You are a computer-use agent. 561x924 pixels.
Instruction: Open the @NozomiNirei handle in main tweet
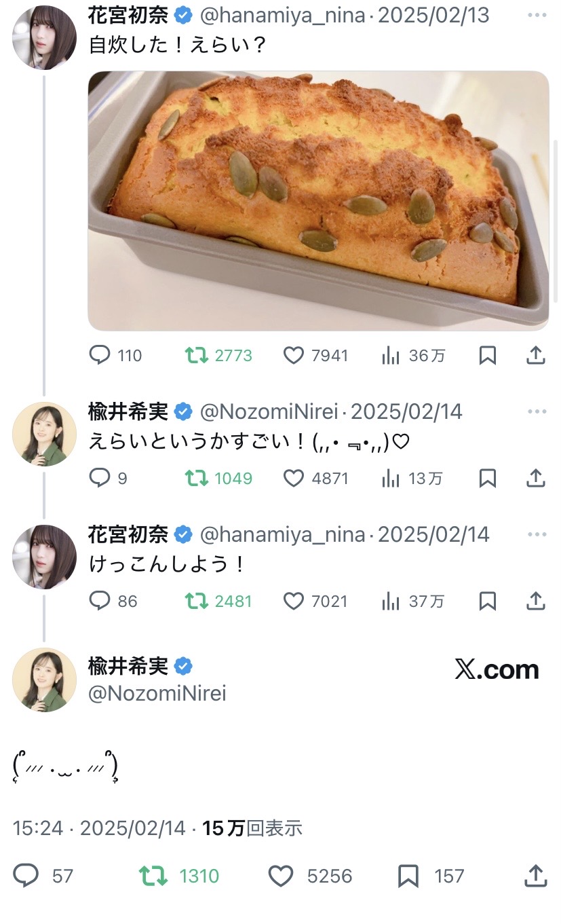pos(157,693)
